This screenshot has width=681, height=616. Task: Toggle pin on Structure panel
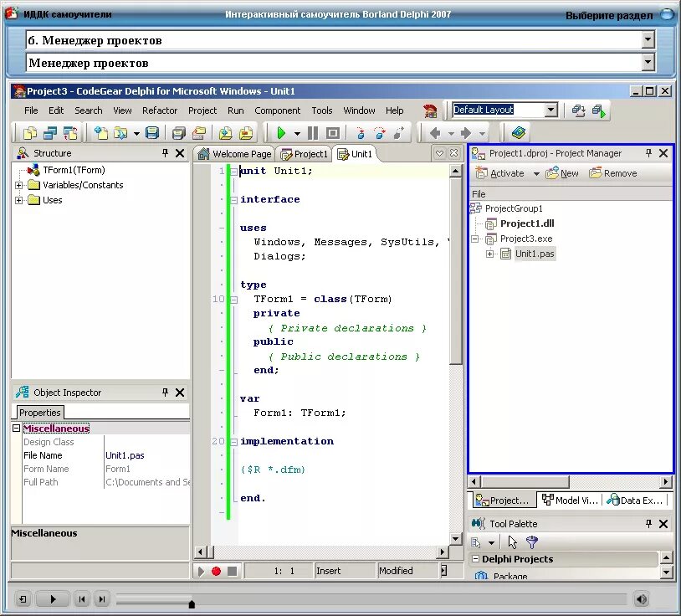click(165, 153)
